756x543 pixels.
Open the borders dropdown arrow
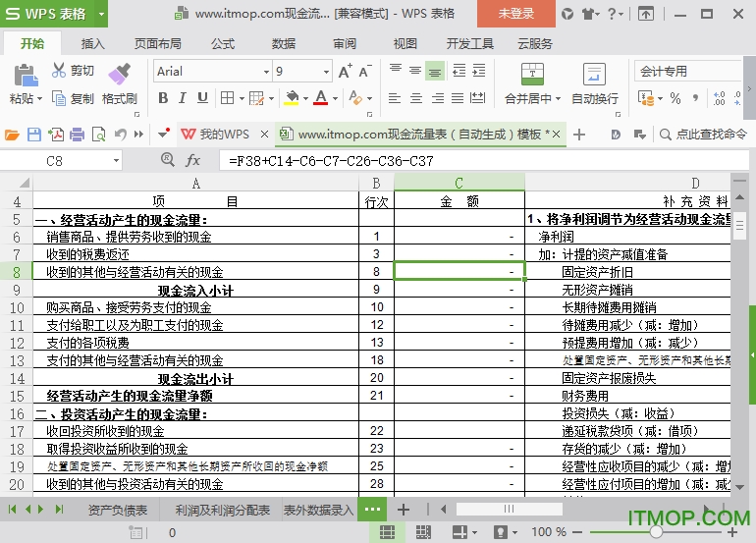pos(242,98)
